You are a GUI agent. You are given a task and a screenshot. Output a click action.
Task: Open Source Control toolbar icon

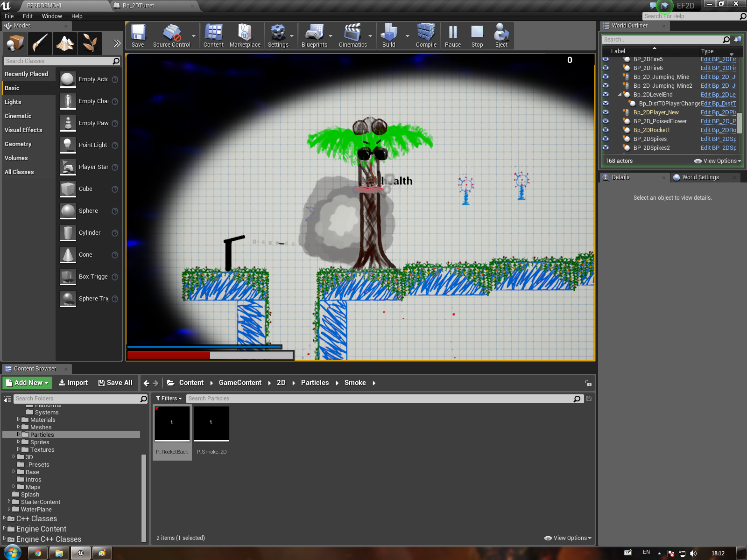click(171, 36)
